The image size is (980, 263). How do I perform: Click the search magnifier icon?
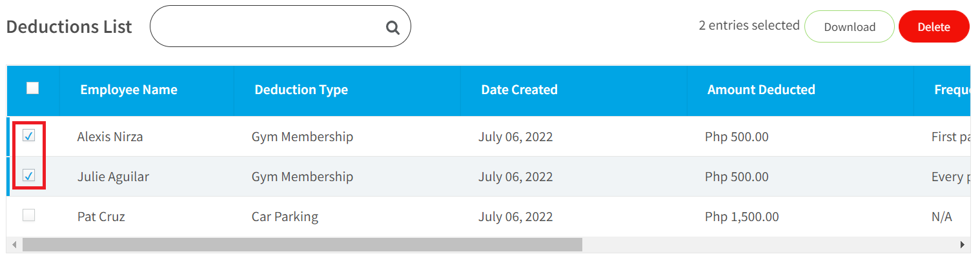tap(393, 27)
